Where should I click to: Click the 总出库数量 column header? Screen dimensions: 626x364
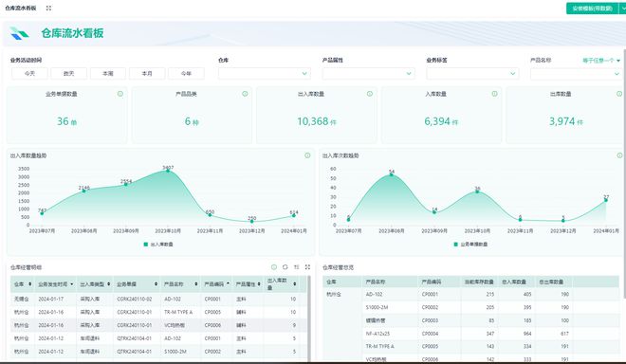pyautogui.click(x=551, y=282)
